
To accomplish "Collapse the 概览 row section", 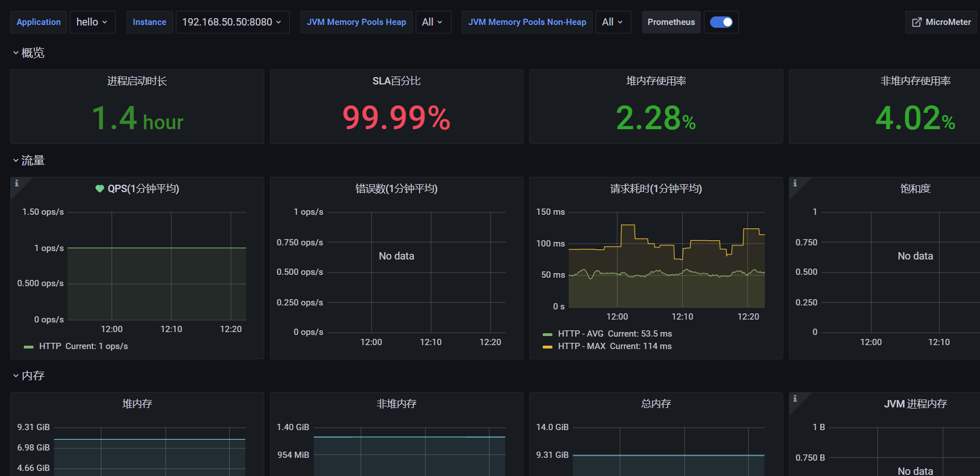I will pyautogui.click(x=32, y=53).
